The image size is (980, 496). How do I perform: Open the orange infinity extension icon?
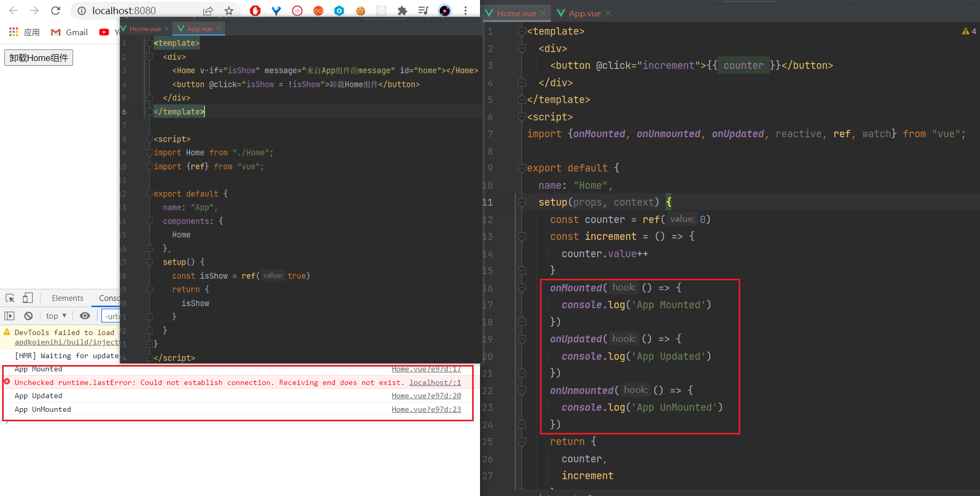[319, 11]
